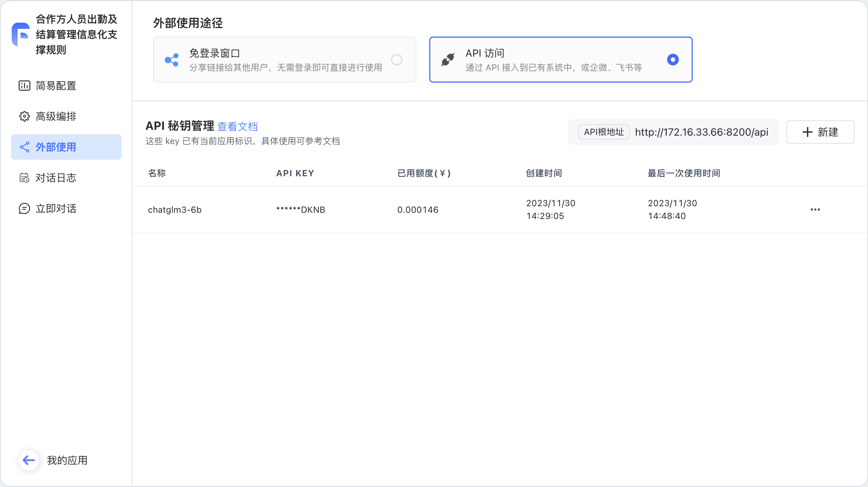868x487 pixels.
Task: Click the app logo icon in sidebar
Action: pos(21,34)
